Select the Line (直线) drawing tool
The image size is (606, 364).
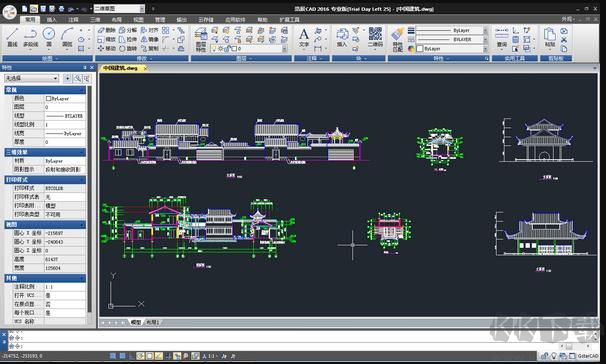tap(12, 37)
